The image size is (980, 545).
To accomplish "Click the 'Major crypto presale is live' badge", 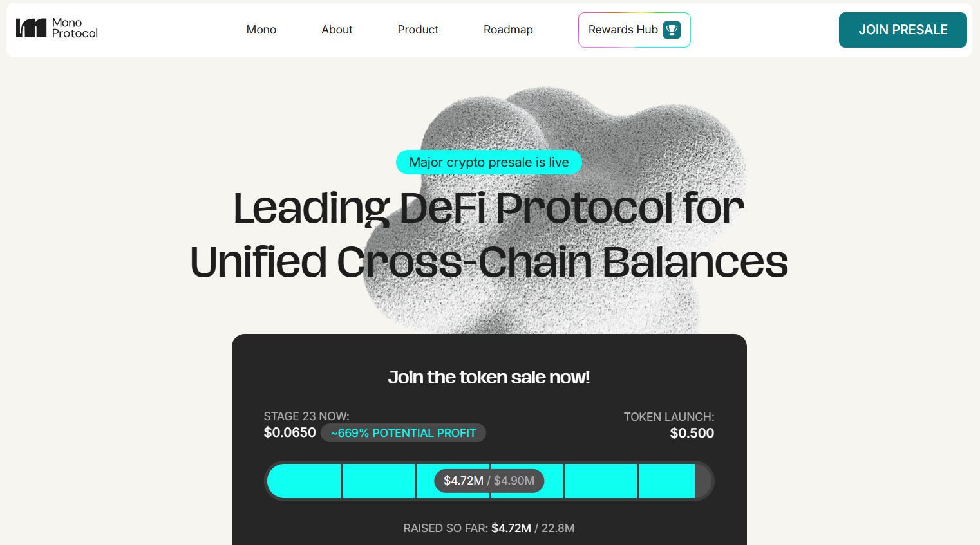I will point(489,162).
